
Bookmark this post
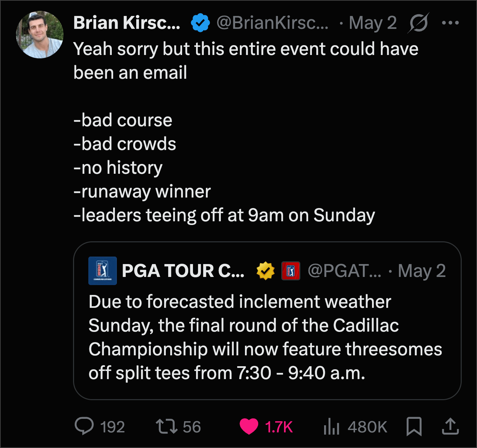pos(414,426)
